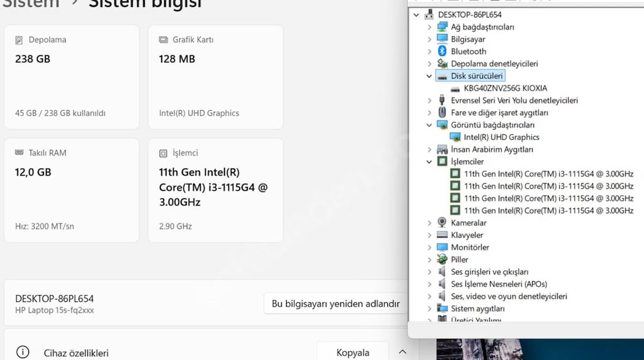Click the Ses, video ve oyun denetleyicileri icon
Screen dimensions: 644x360
(442, 296)
